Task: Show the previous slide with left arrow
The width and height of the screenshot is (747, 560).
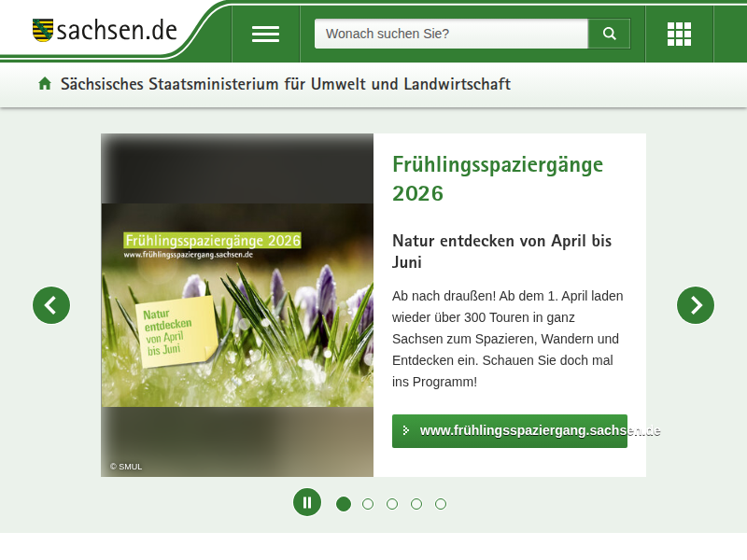Action: (51, 305)
